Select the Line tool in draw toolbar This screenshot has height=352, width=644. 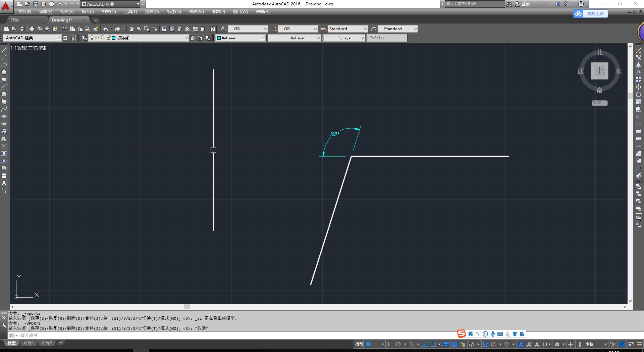[x=4, y=50]
